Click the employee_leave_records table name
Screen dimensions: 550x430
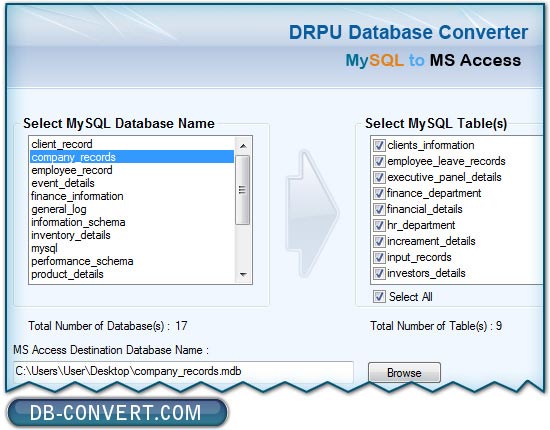(446, 161)
